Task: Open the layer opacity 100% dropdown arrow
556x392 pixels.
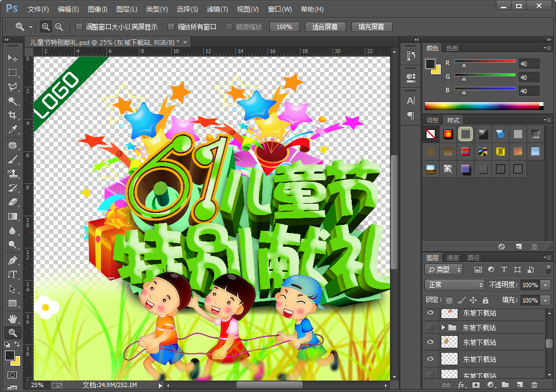Action: [x=545, y=285]
